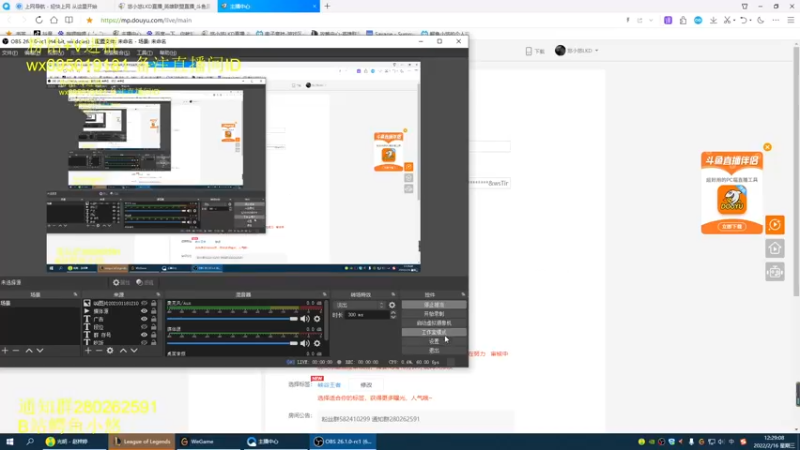Open 设置 settings in OBS controls
This screenshot has height=450, width=800.
click(x=434, y=341)
